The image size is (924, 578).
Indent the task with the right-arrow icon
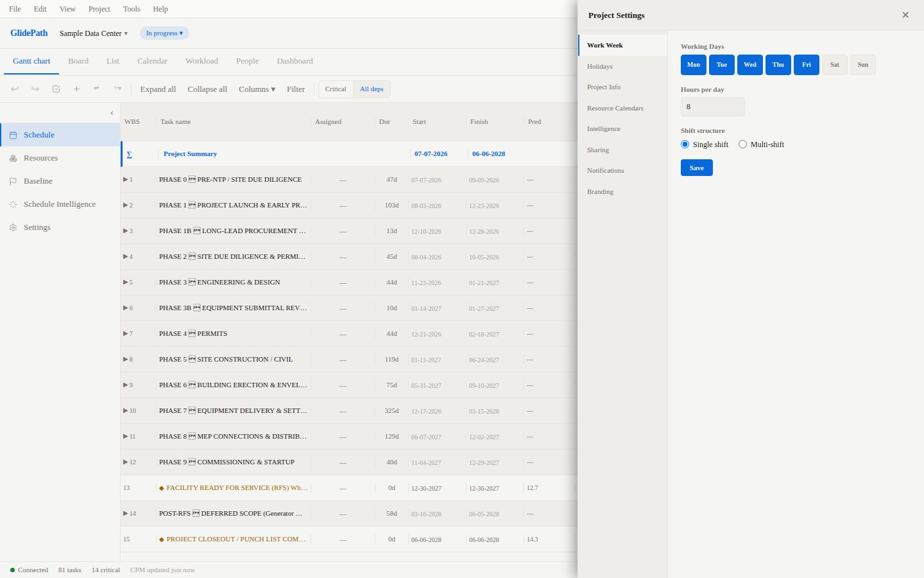97,89
